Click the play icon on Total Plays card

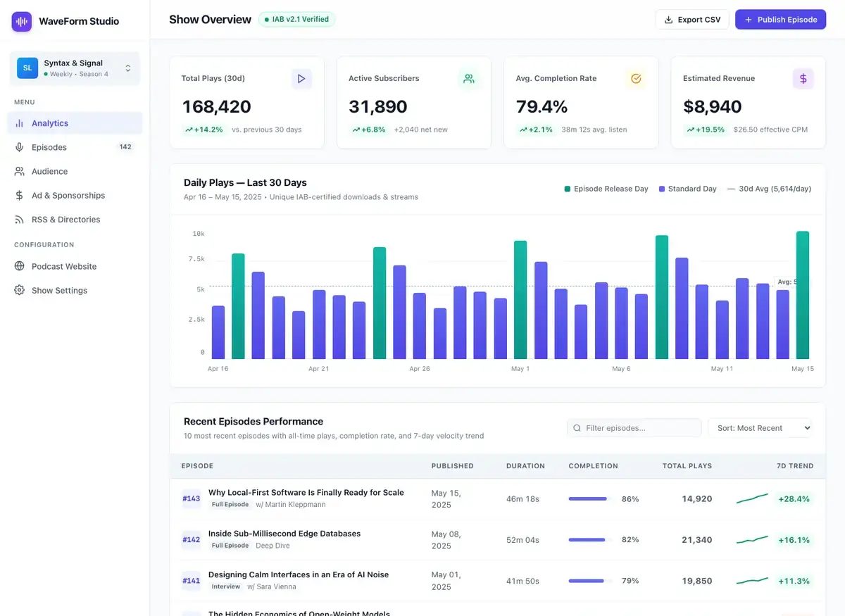pos(301,79)
